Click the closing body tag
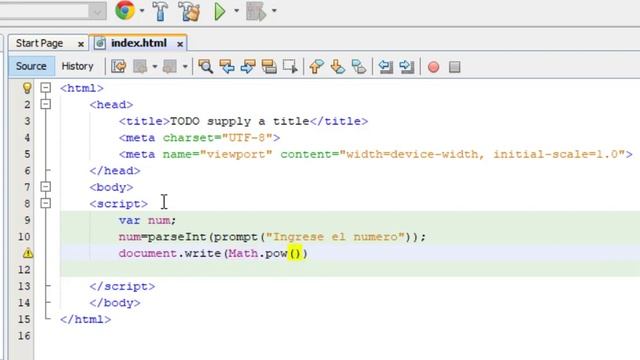 point(115,303)
